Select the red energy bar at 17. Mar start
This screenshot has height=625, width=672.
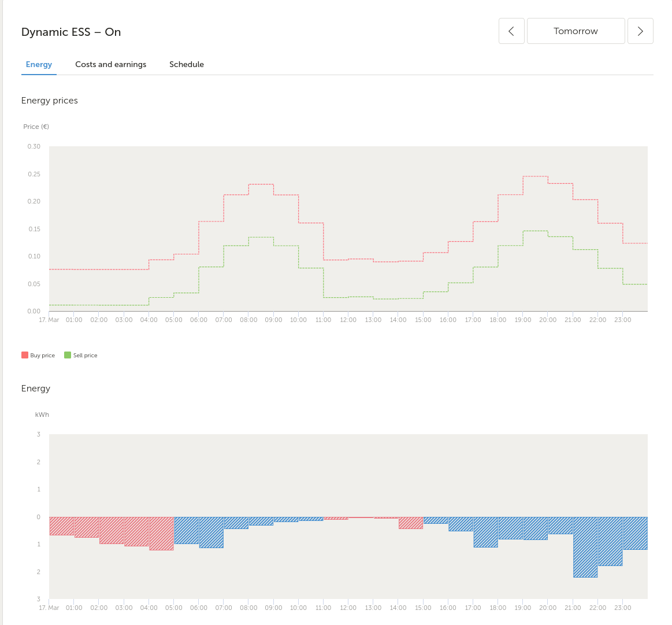62,526
